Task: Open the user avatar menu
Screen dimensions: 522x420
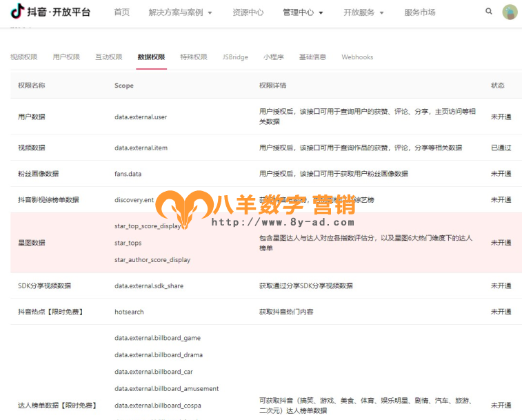Action: 510,12
